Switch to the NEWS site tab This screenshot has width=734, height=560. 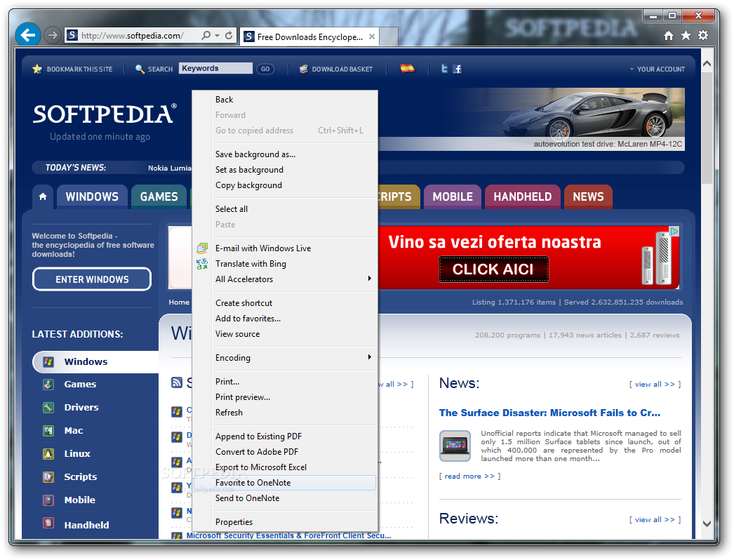click(589, 196)
